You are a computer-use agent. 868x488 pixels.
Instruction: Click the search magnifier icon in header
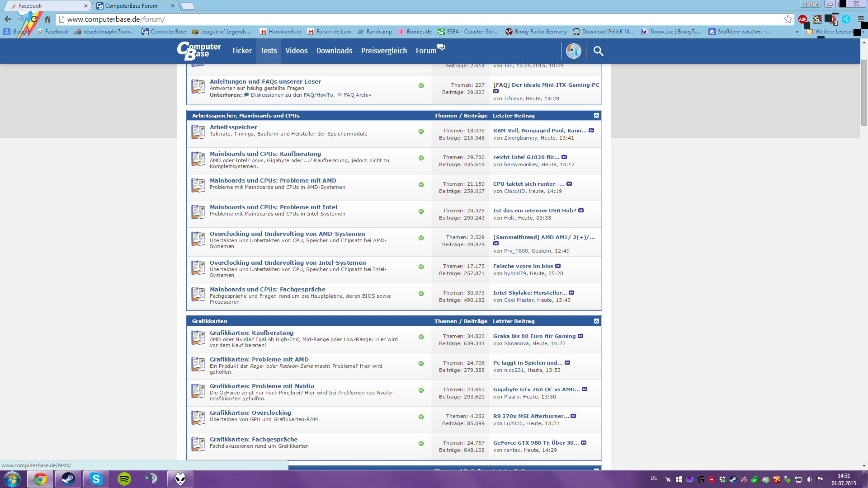(598, 51)
